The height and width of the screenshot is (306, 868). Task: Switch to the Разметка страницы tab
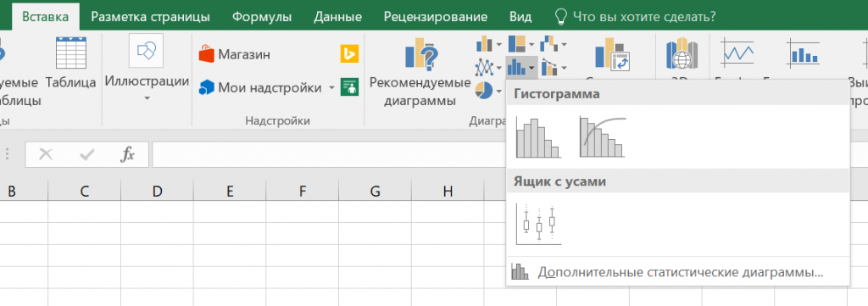[x=151, y=17]
